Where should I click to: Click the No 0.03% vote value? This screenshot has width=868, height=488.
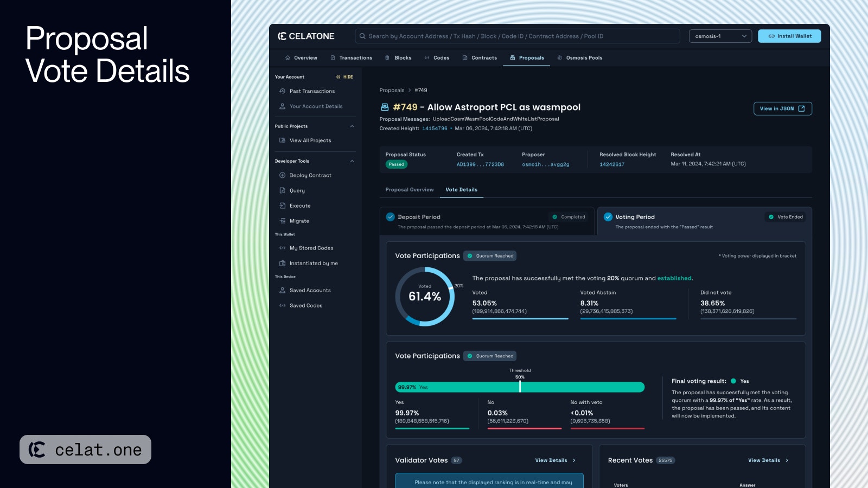pos(497,413)
